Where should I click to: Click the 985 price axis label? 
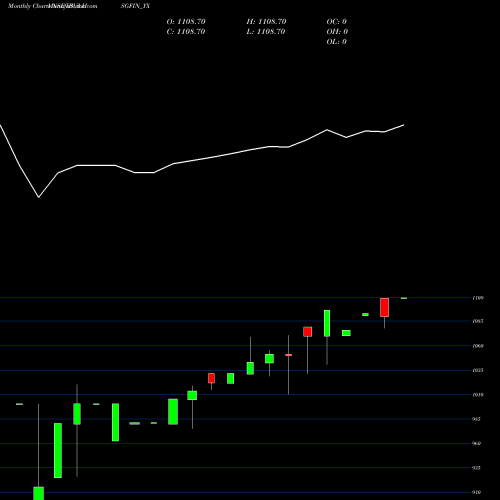pyautogui.click(x=477, y=419)
